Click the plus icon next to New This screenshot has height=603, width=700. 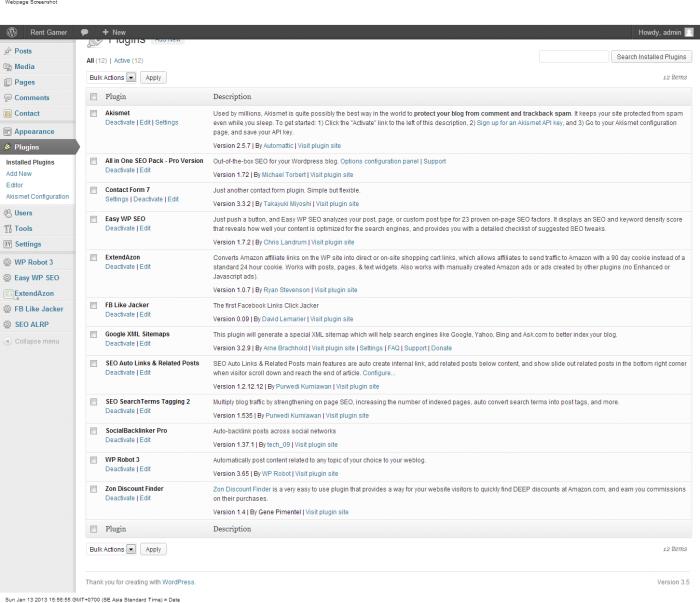click(x=105, y=32)
